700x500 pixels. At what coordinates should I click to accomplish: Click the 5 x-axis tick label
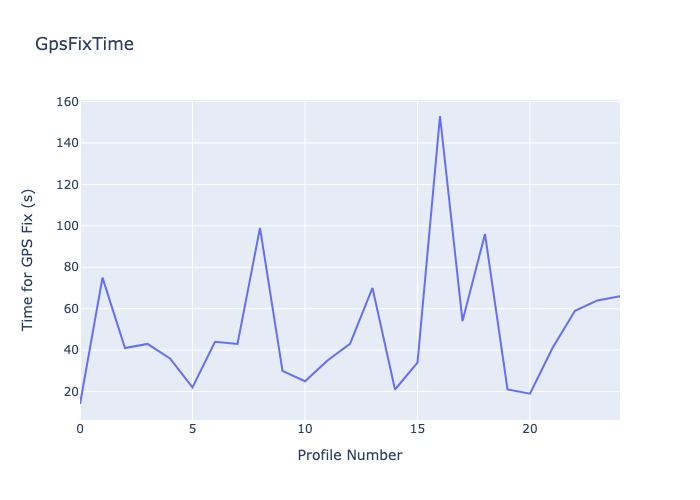(192, 429)
